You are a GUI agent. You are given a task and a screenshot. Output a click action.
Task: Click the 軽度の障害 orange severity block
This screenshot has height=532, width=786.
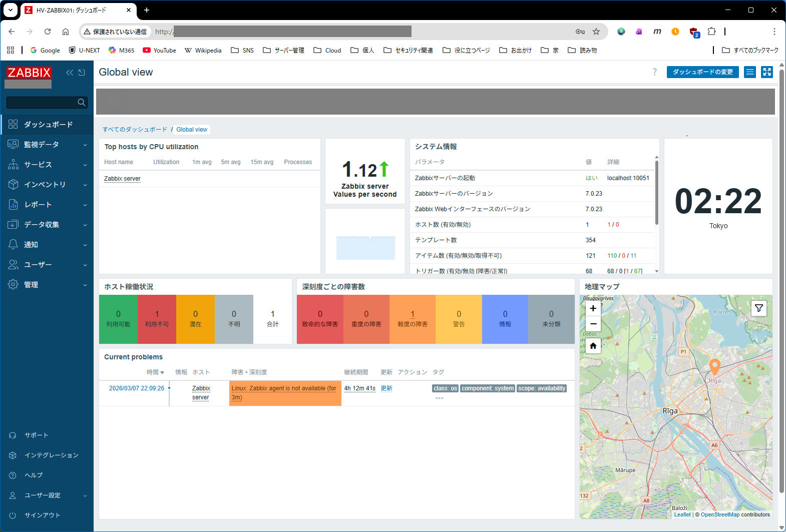(x=413, y=319)
